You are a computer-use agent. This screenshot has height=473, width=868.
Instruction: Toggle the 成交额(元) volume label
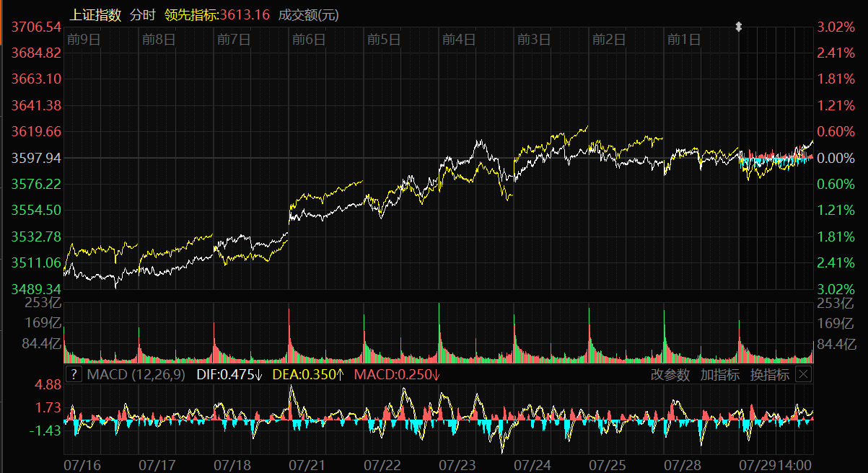[308, 14]
